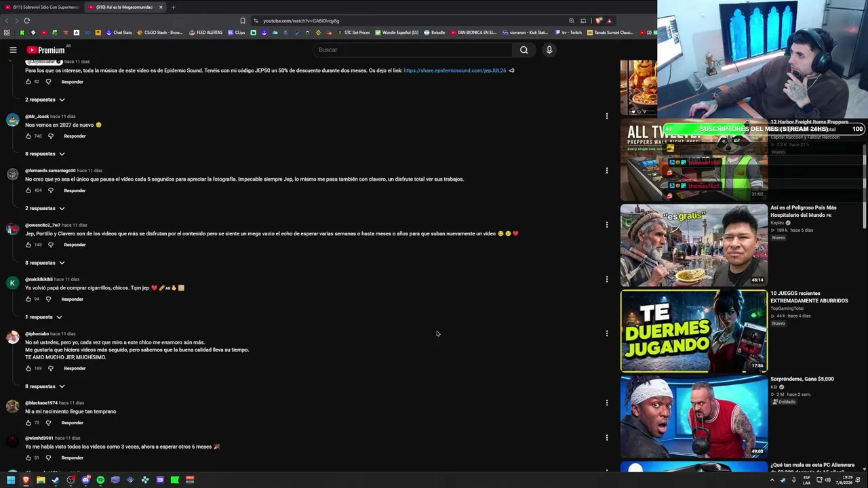Open the YouTube hamburger guide menu

coord(13,49)
